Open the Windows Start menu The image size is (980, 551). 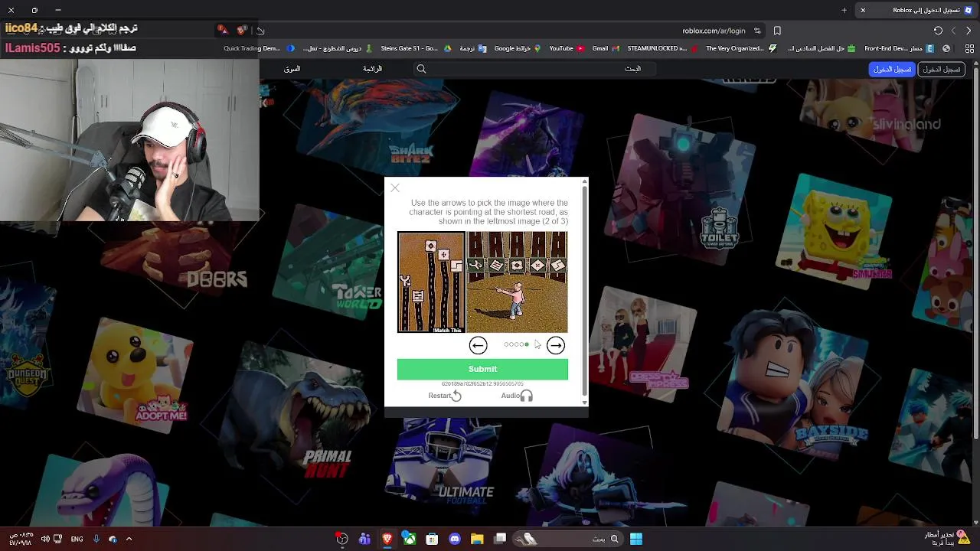[636, 539]
